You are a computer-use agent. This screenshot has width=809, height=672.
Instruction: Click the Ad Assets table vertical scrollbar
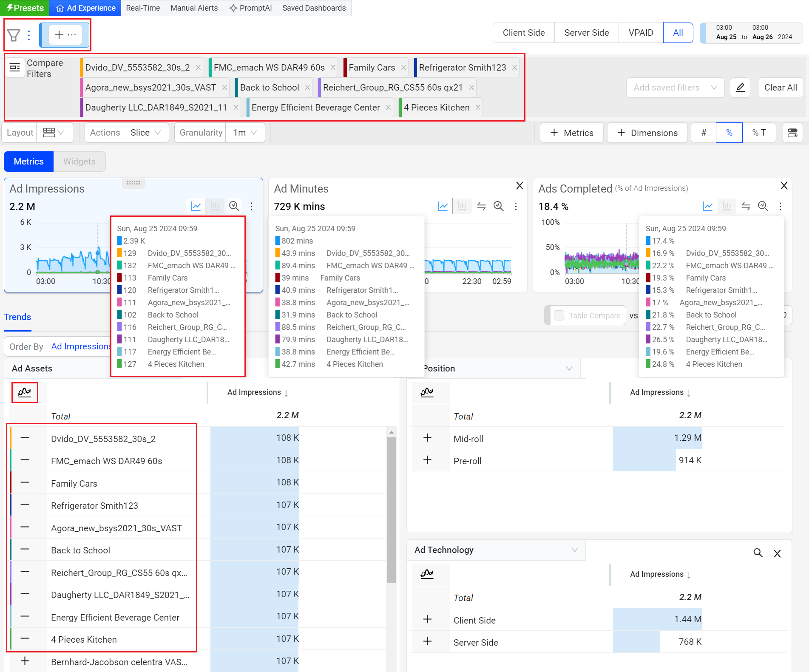[391, 510]
